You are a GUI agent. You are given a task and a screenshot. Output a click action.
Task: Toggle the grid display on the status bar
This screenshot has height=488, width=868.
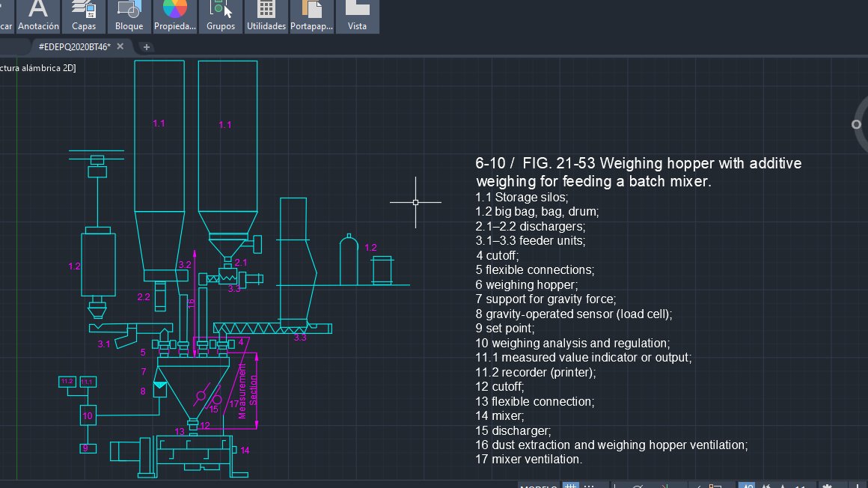click(x=570, y=486)
